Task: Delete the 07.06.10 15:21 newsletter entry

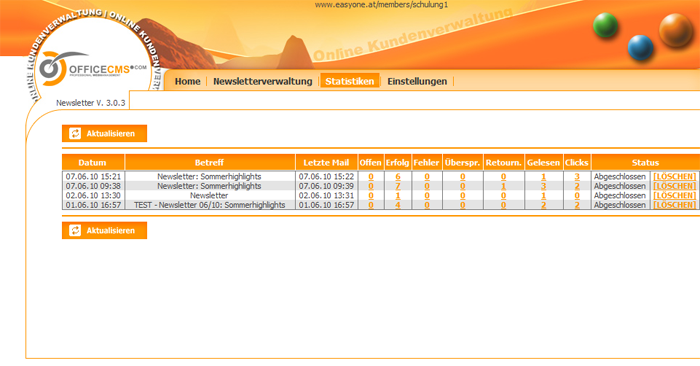Action: coord(675,176)
